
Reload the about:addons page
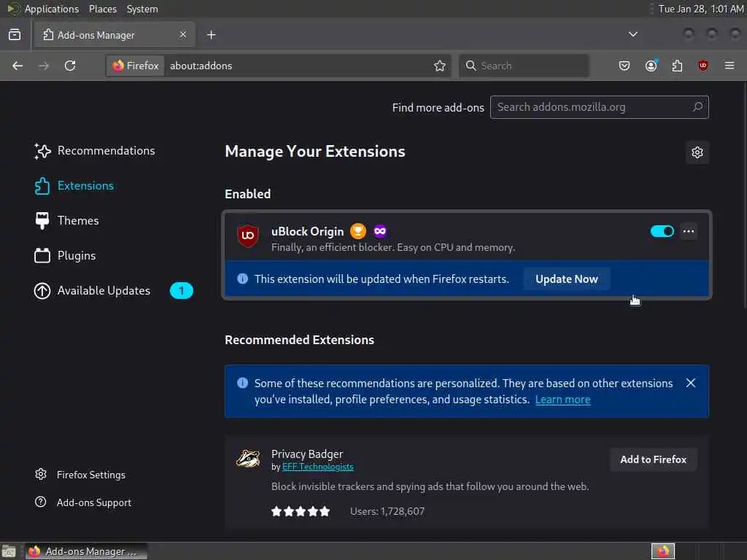click(x=70, y=66)
